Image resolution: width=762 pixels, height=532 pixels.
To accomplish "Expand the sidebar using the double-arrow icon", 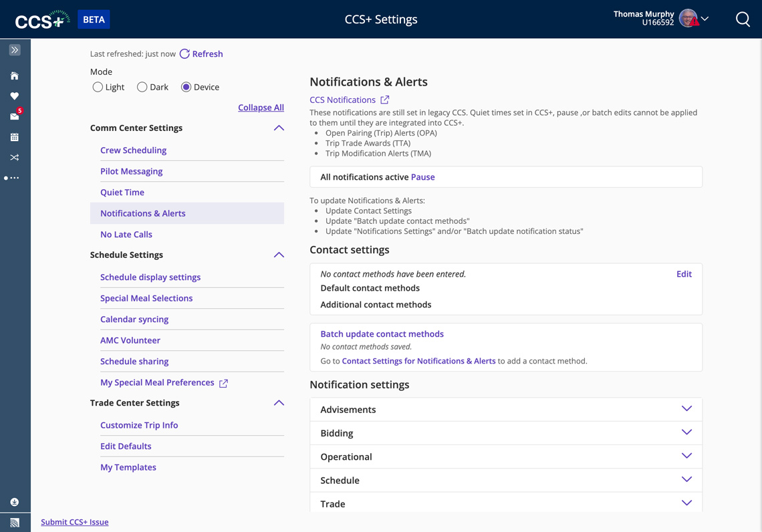I will (x=14, y=49).
